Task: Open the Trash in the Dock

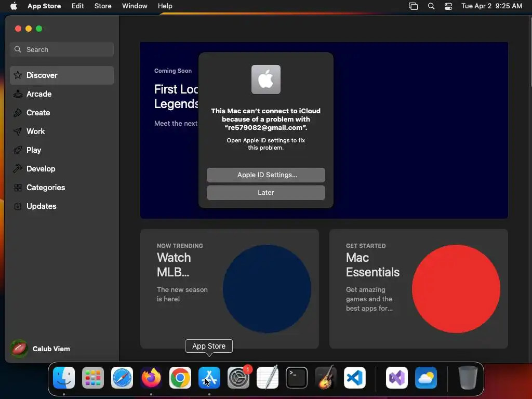Action: click(x=468, y=378)
